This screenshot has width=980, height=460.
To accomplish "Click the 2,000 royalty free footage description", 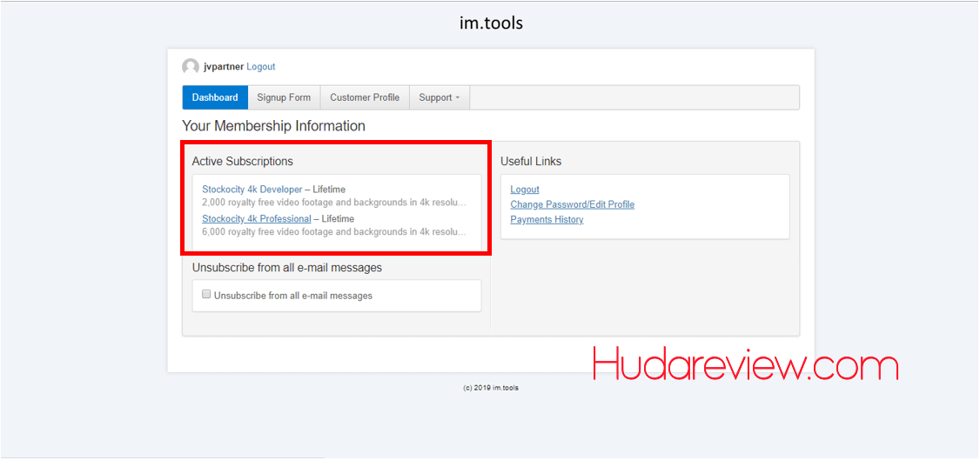I will click(334, 203).
